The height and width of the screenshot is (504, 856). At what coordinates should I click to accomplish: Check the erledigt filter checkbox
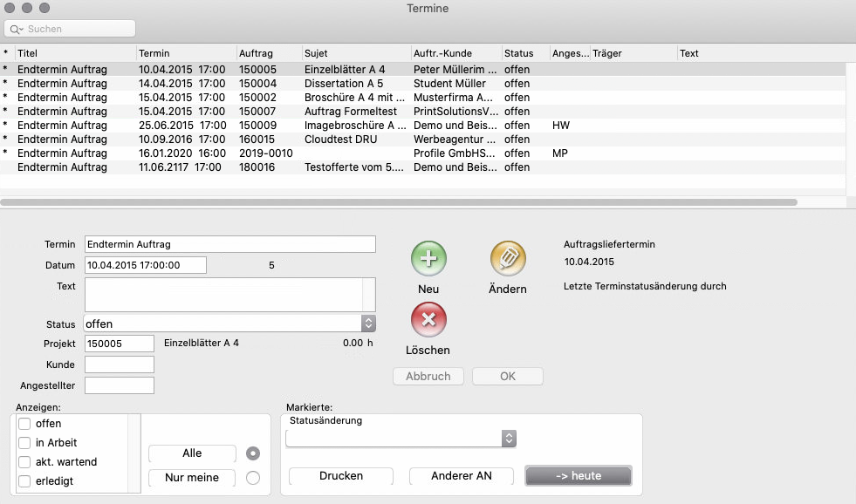click(x=24, y=481)
